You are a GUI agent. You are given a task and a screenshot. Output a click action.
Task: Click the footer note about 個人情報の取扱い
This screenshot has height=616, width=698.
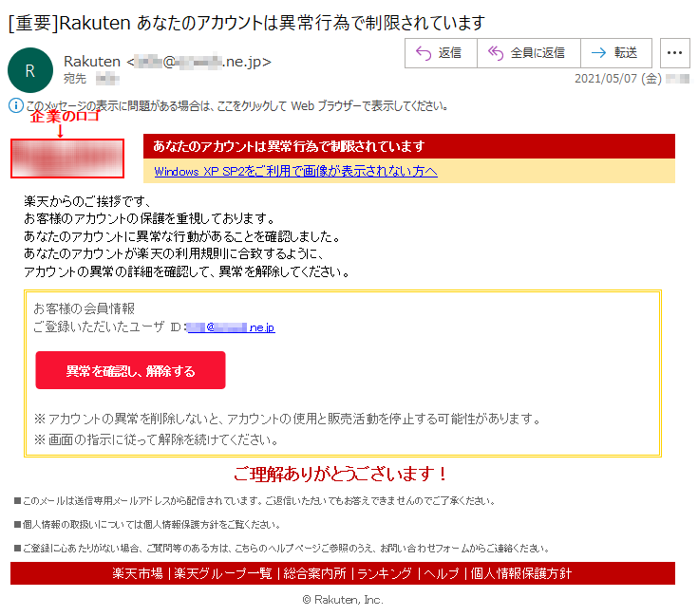pos(148,524)
